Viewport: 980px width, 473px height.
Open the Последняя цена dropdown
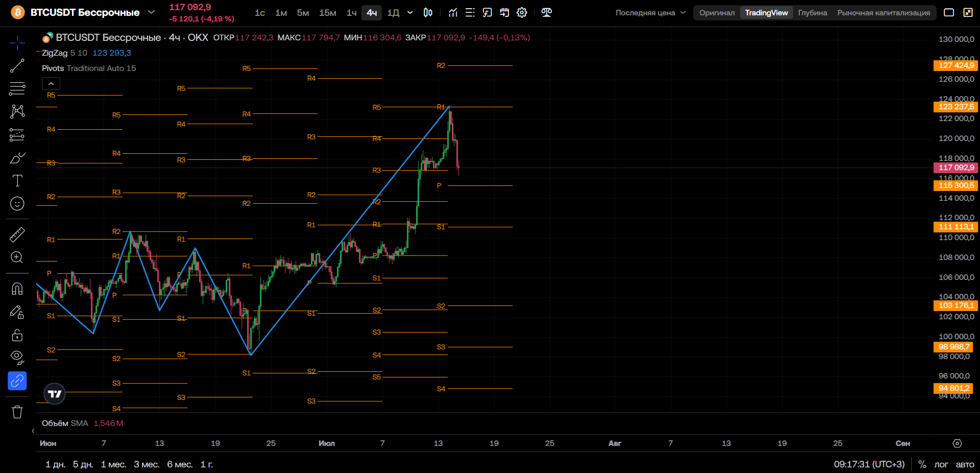[x=651, y=13]
